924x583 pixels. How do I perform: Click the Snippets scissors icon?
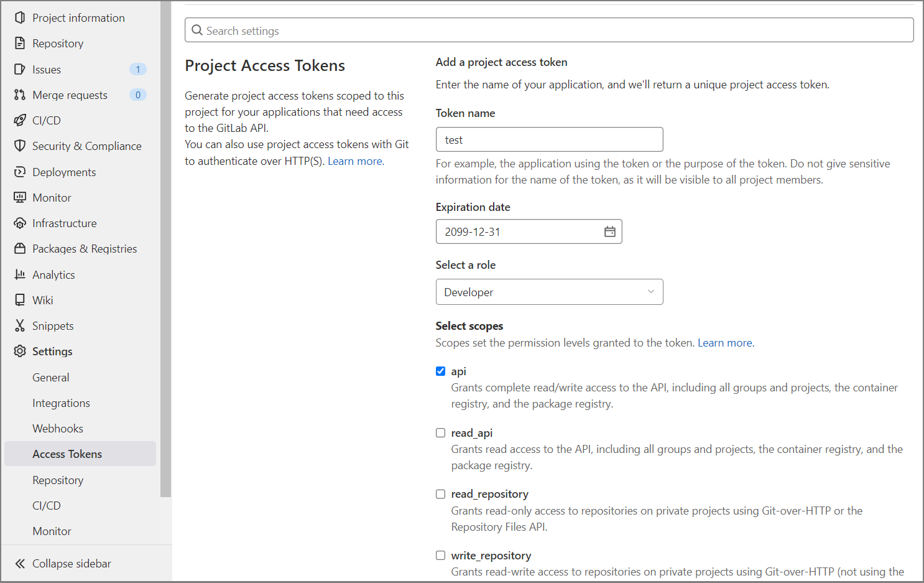pos(20,325)
